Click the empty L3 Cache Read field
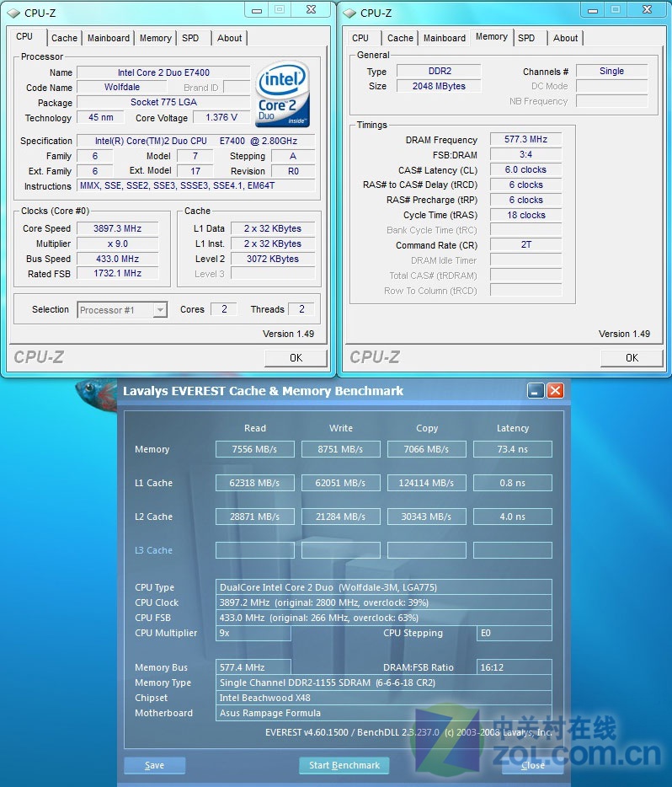 click(255, 550)
